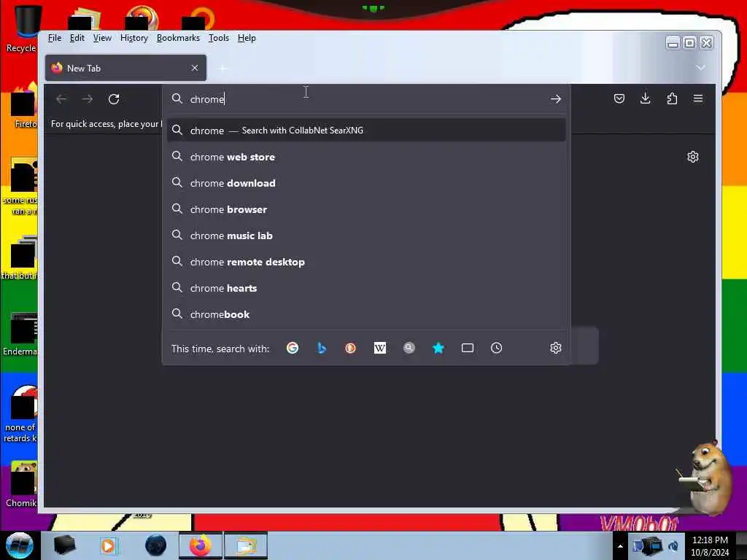Click the Go arrow in address bar
The height and width of the screenshot is (560, 747).
point(555,99)
